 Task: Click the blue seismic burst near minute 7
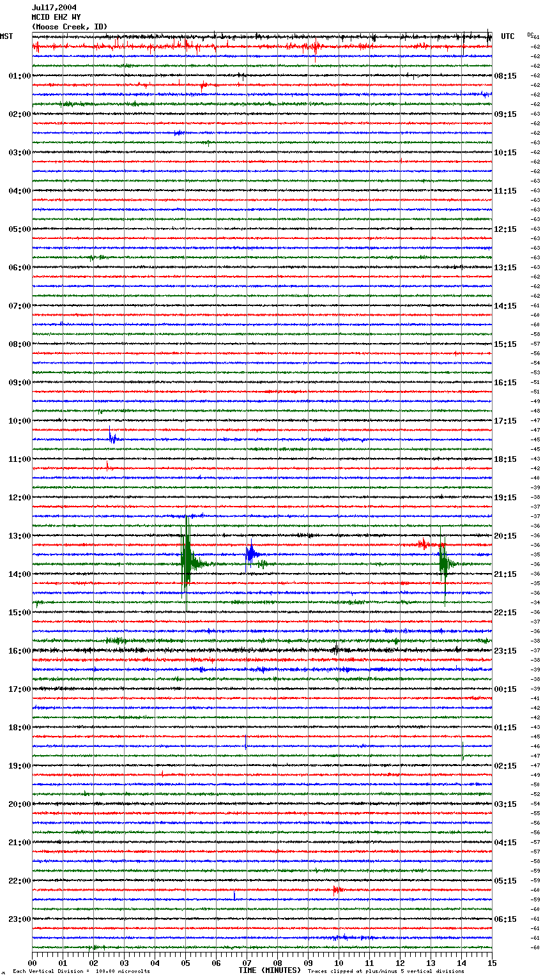[251, 554]
